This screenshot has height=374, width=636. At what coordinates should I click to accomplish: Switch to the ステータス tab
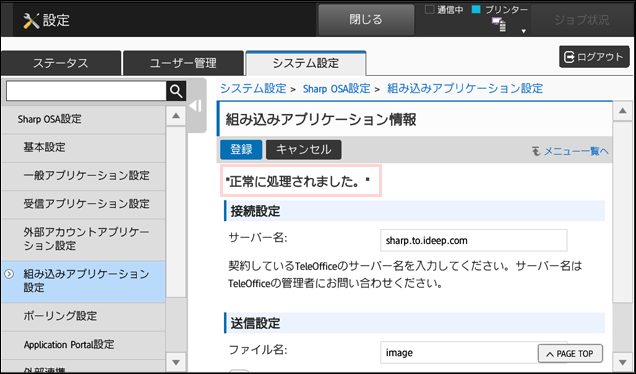pyautogui.click(x=61, y=63)
